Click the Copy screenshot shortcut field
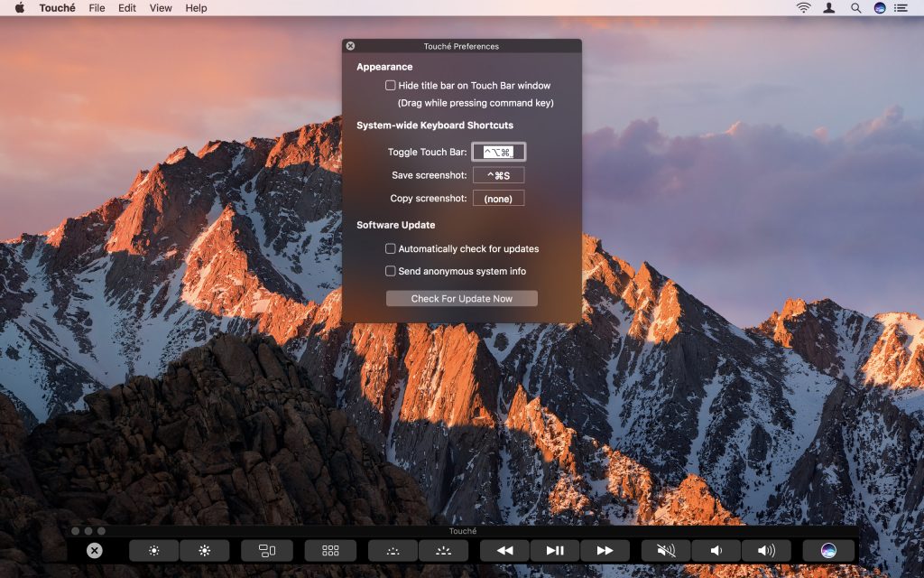Image resolution: width=924 pixels, height=578 pixels. 498,199
